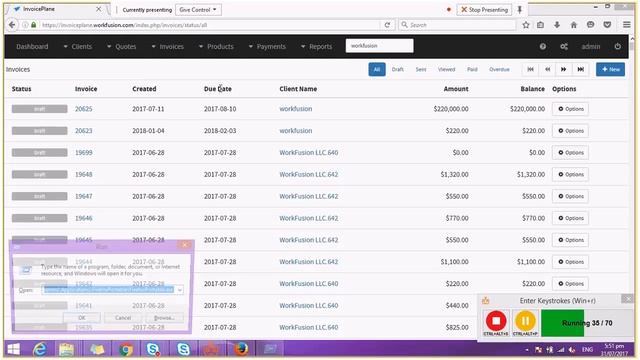The image size is (640, 360).
Task: Click the Open field in Run dialog
Action: pos(112,290)
